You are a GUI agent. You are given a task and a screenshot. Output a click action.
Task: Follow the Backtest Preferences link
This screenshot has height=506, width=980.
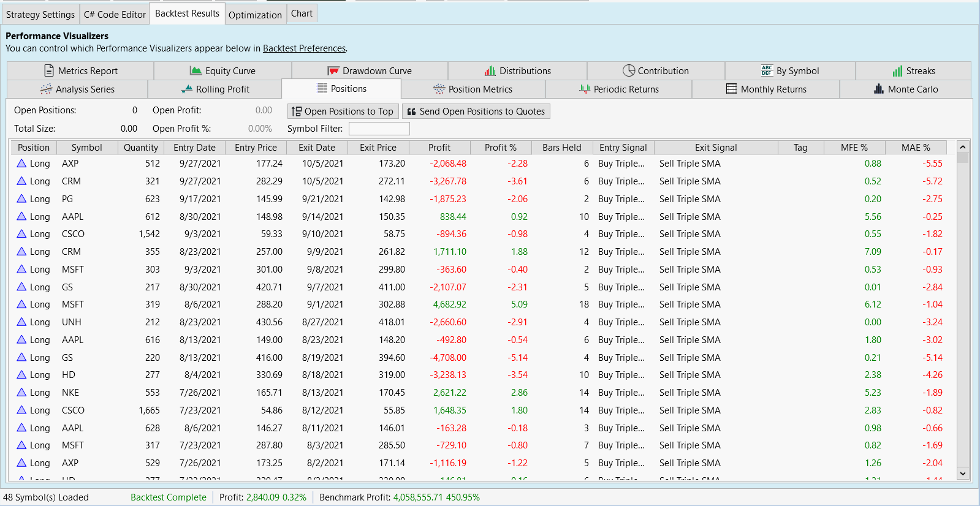(x=304, y=48)
